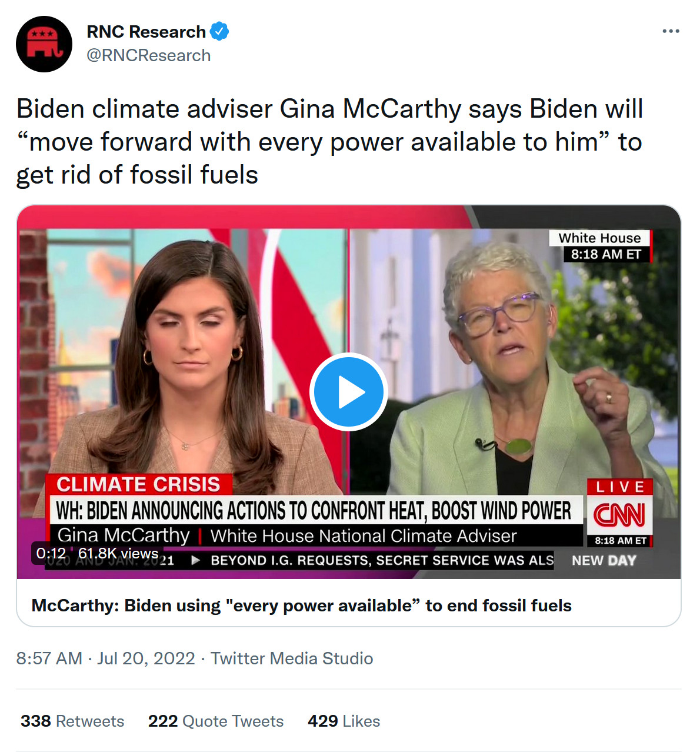
Task: Click the 0:12 video duration overlay
Action: 51,553
